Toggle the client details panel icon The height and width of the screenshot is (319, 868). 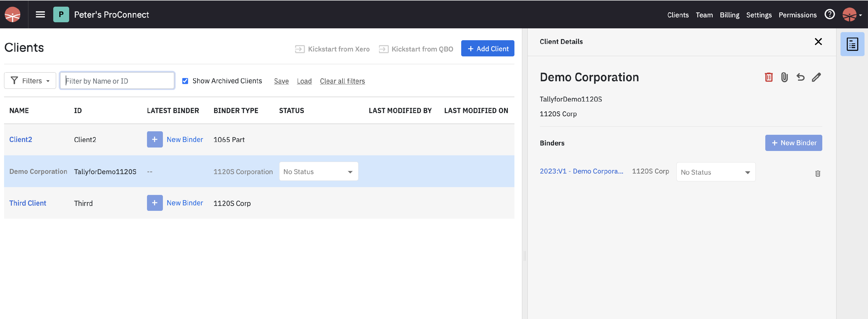point(852,44)
